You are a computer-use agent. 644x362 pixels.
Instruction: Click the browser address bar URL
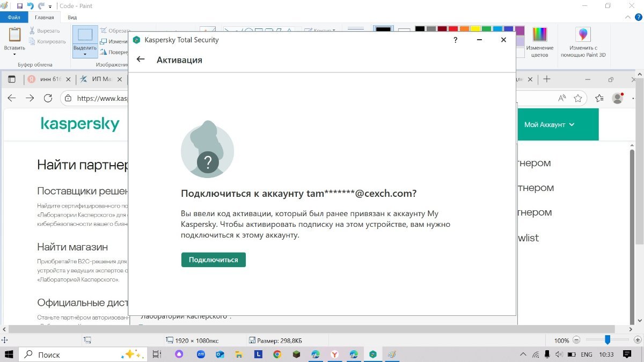click(102, 99)
